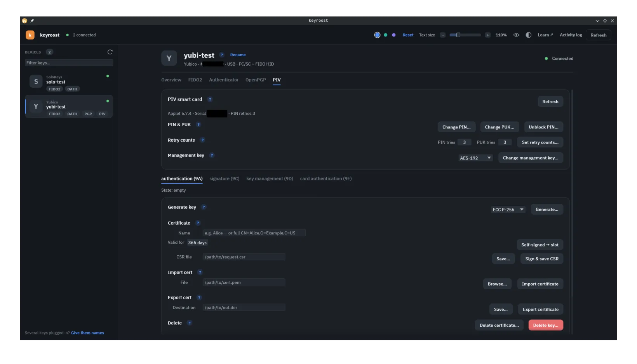The width and height of the screenshot is (637, 364).
Task: Click Import certificate button
Action: pyautogui.click(x=540, y=284)
